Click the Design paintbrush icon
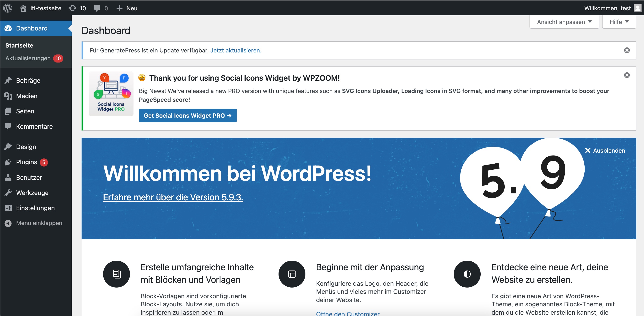The height and width of the screenshot is (316, 644). click(x=8, y=147)
